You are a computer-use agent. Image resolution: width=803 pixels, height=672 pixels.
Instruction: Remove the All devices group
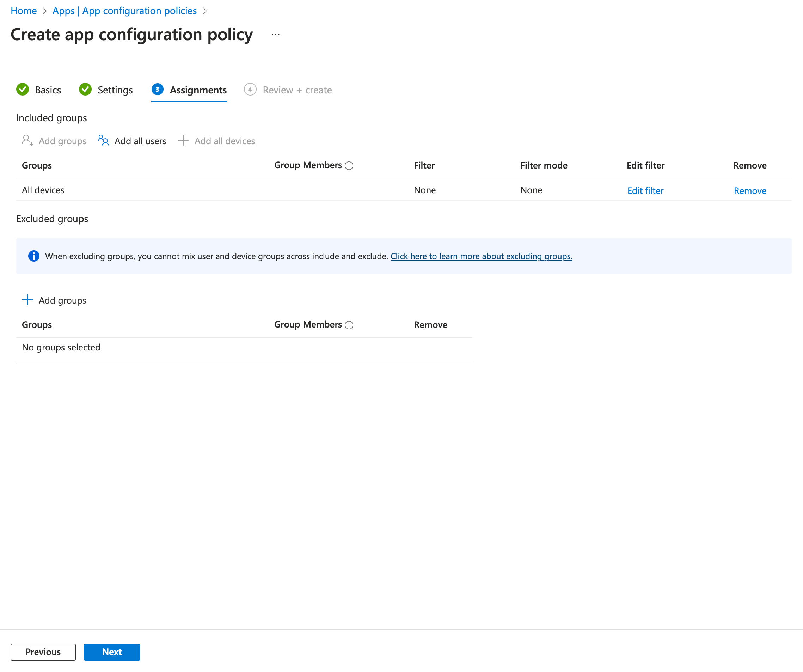[x=749, y=190]
